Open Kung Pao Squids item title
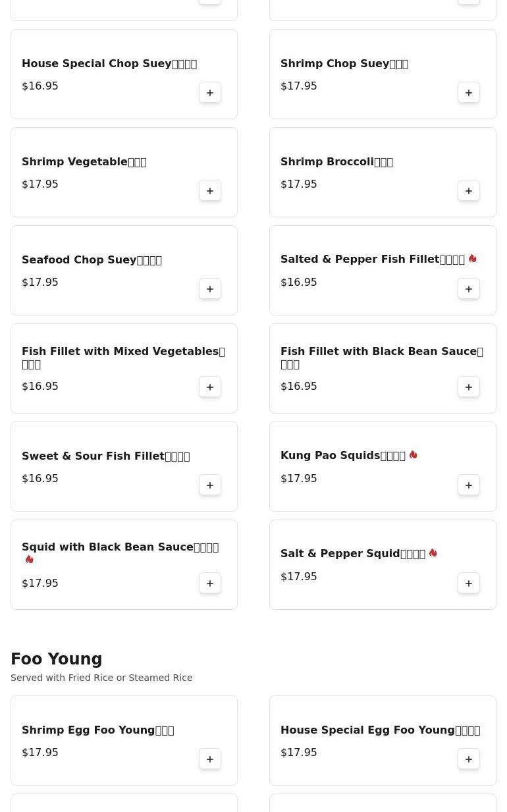 (x=342, y=456)
